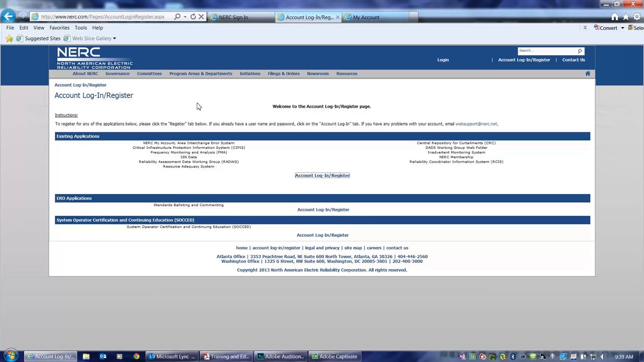The image size is (644, 362).
Task: Open the Tools menu
Action: click(80, 28)
